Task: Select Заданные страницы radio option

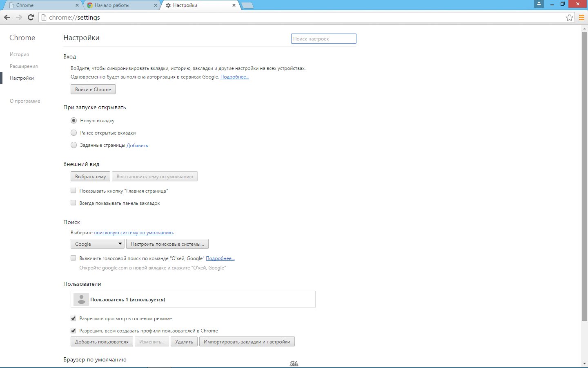Action: pos(73,145)
